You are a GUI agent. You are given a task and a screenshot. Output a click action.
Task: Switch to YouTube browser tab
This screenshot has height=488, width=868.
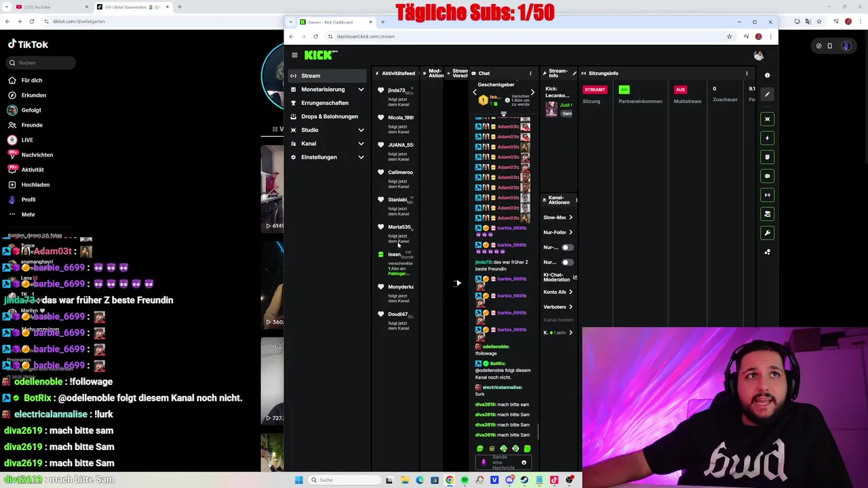click(51, 7)
